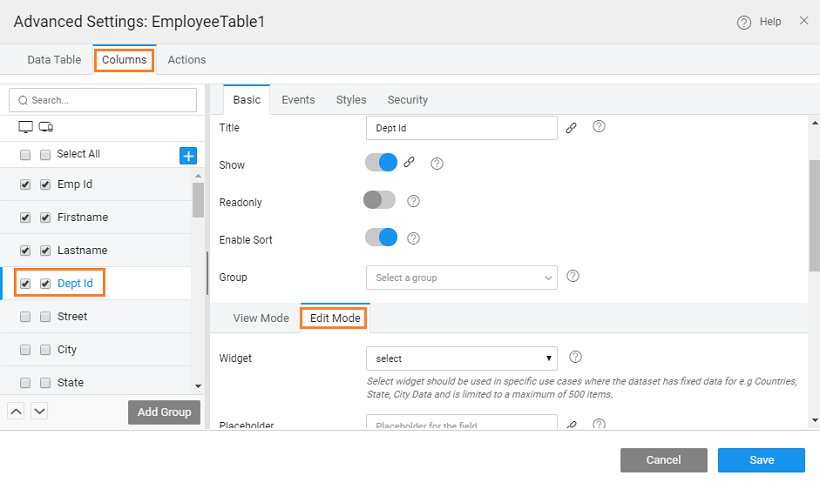
Task: Open the Data Table tab
Action: click(x=54, y=60)
